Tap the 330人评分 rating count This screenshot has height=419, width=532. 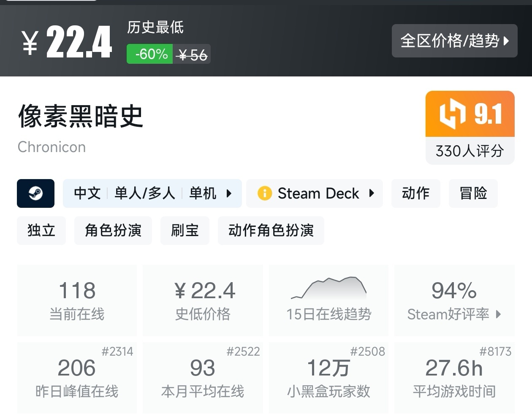(470, 151)
